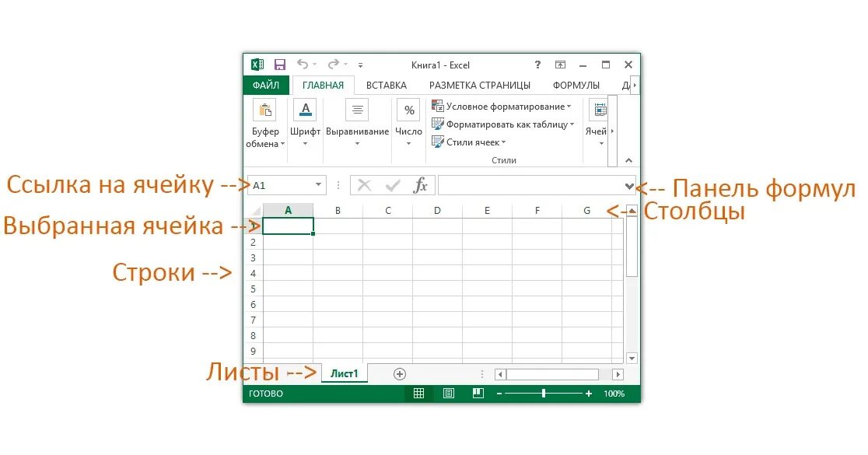Select row 4 header
The height and width of the screenshot is (455, 868).
point(254,273)
